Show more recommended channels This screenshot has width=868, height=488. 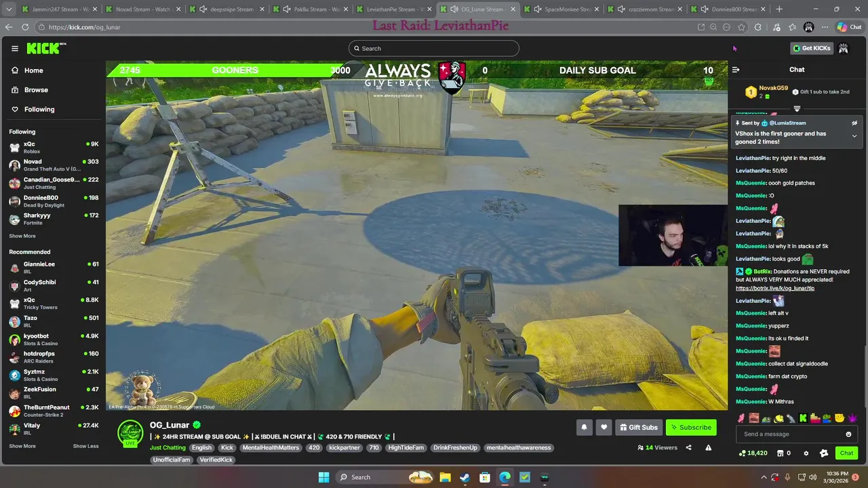pyautogui.click(x=22, y=446)
